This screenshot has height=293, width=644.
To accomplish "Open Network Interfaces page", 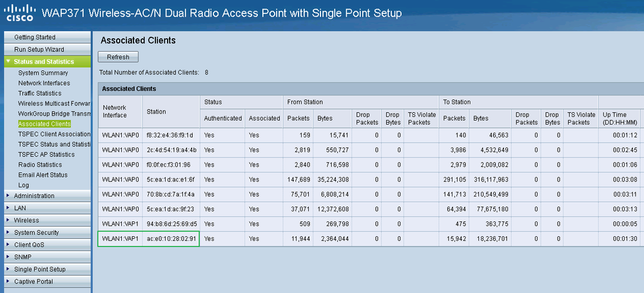I will point(44,83).
